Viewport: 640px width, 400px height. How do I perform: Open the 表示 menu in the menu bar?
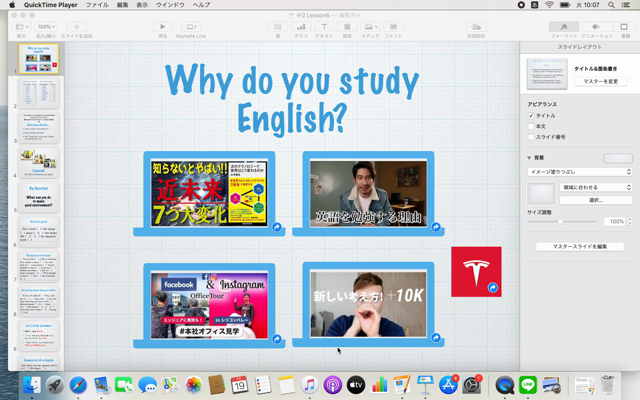(142, 5)
